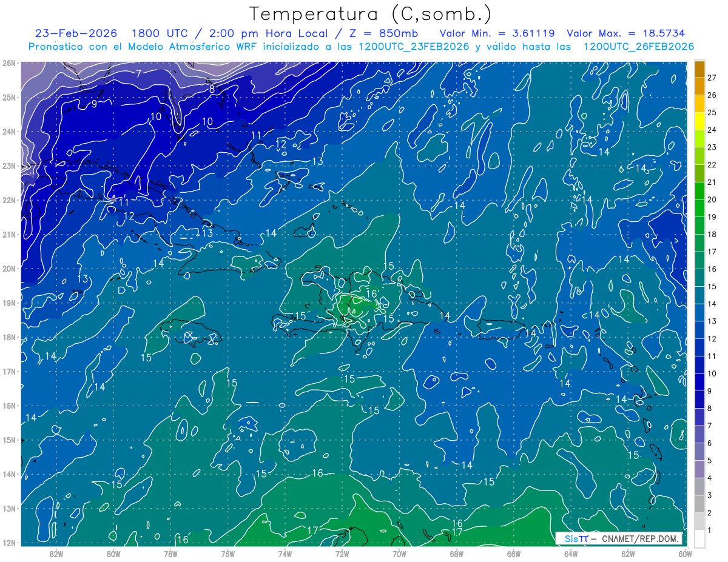Click the legend value '3'
Screen dimensions: 728x562
tap(710, 495)
